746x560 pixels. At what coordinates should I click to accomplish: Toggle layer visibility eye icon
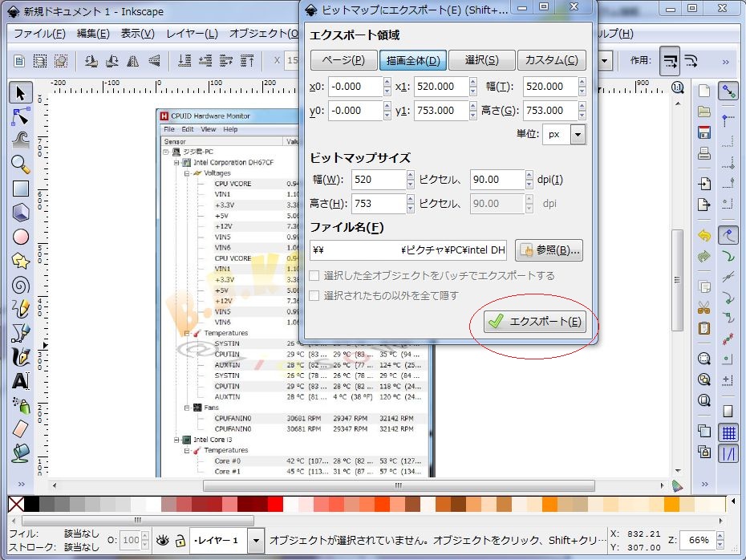[x=163, y=541]
